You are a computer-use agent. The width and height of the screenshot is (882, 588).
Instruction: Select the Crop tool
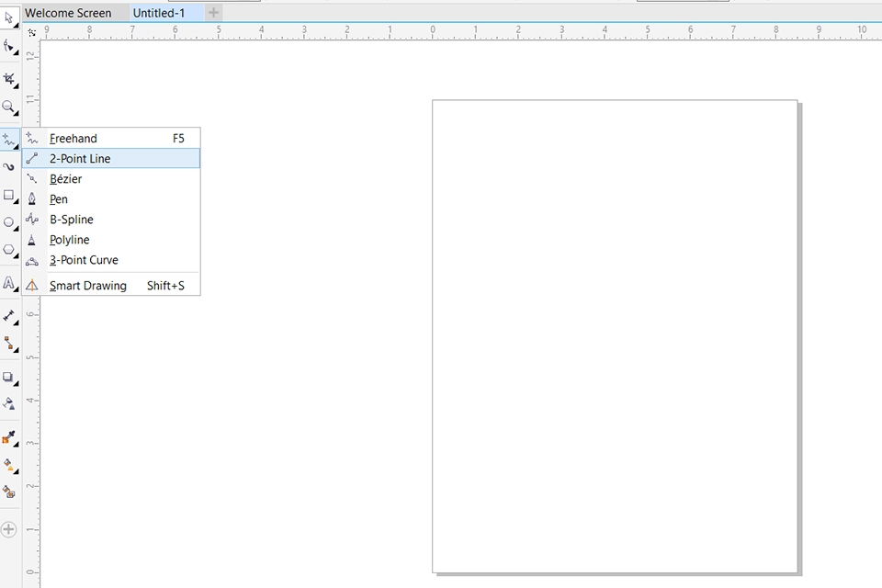pos(9,79)
